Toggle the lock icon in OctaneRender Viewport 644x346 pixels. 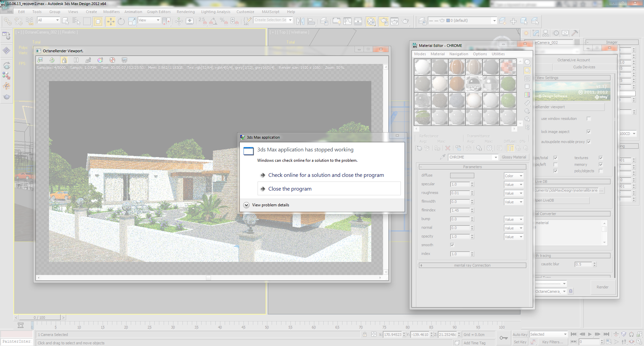click(x=64, y=60)
